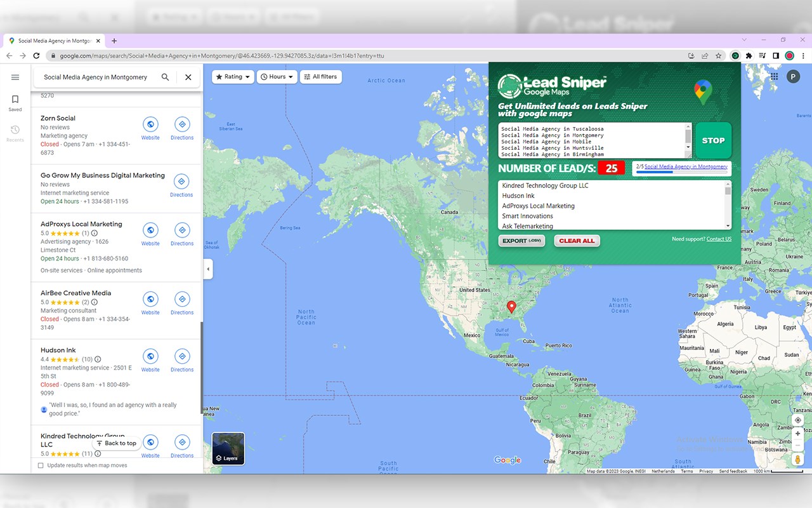Screen dimensions: 812x508
Task: Click Back to top button
Action: pos(117,443)
